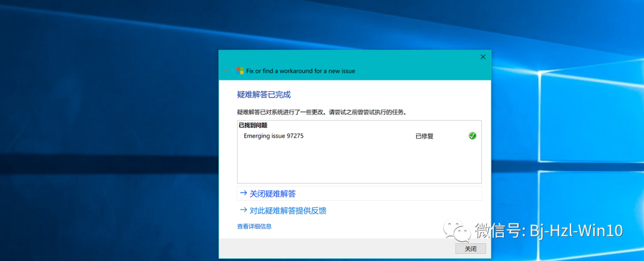Screen dimensions: 644x261
Task: Click the 微信号: Bj-Hzl-Win10 watermark text
Action: click(x=549, y=230)
